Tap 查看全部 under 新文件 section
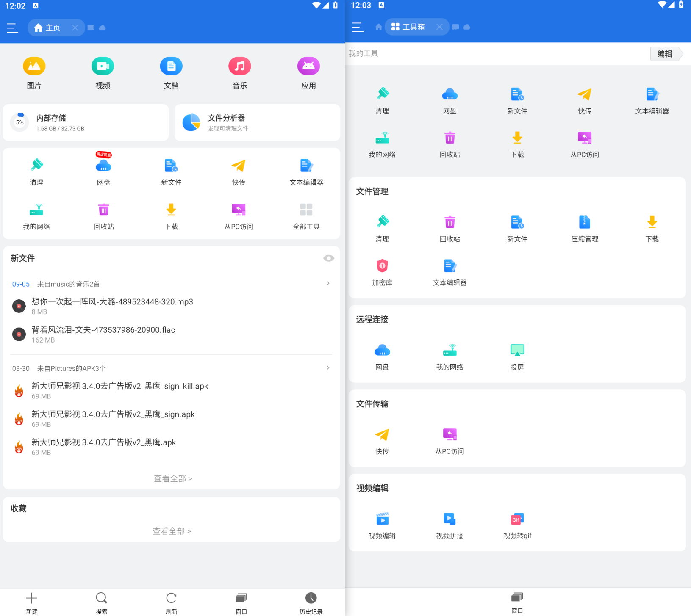691x616 pixels. (173, 478)
